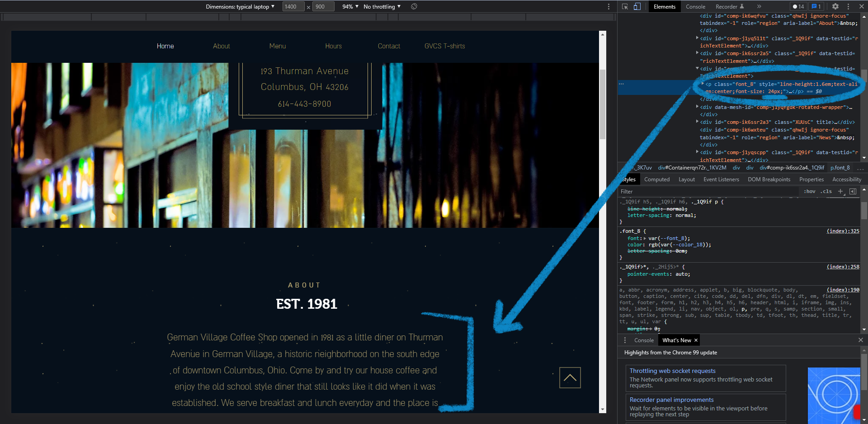Screen dimensions: 868x424
Task: Select div#Containerqn72r in the breadcrumb bar
Action: click(692, 168)
